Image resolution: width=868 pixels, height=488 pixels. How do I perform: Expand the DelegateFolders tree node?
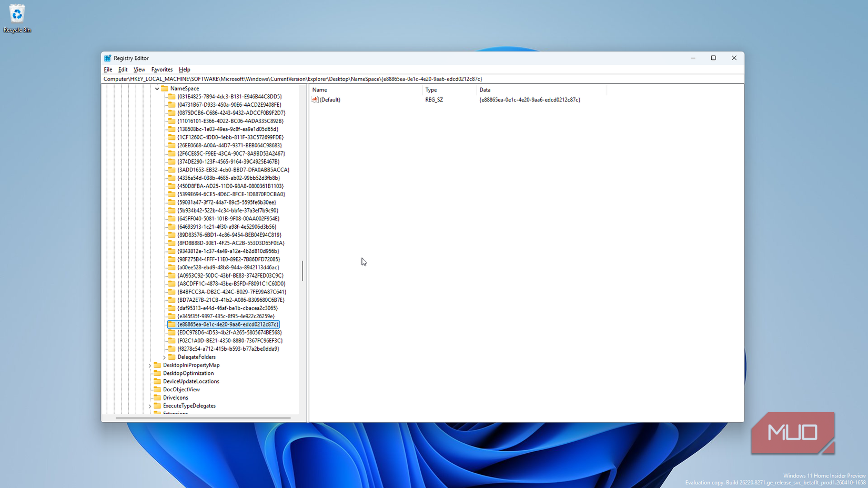point(164,357)
